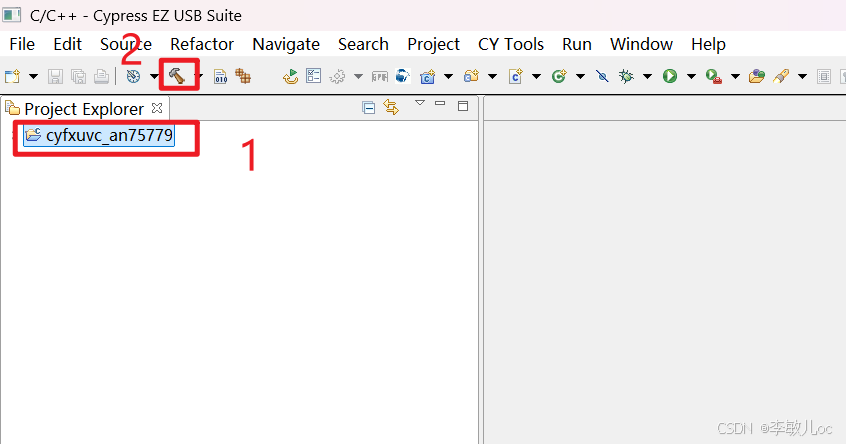The image size is (846, 444).
Task: Open the Refactor menu
Action: pos(202,44)
